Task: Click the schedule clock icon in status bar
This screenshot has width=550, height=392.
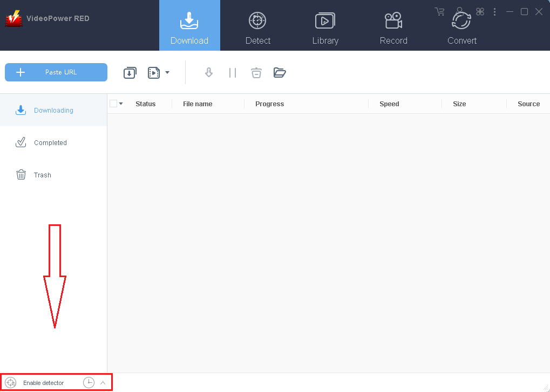Action: [x=89, y=383]
